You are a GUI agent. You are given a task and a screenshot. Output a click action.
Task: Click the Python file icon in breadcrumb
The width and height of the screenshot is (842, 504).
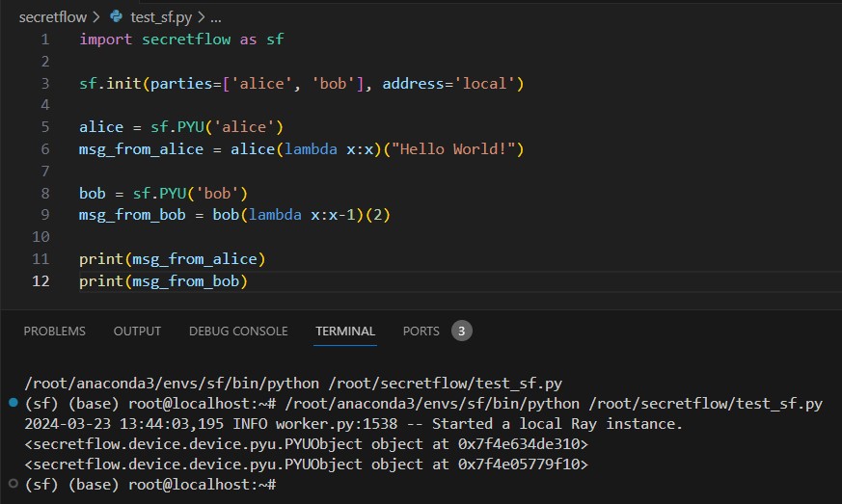tap(116, 16)
